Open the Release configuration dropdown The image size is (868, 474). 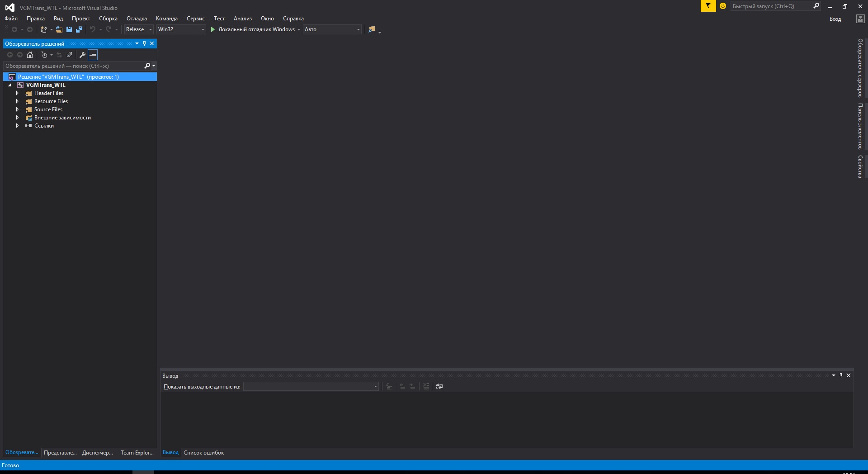[x=139, y=29]
